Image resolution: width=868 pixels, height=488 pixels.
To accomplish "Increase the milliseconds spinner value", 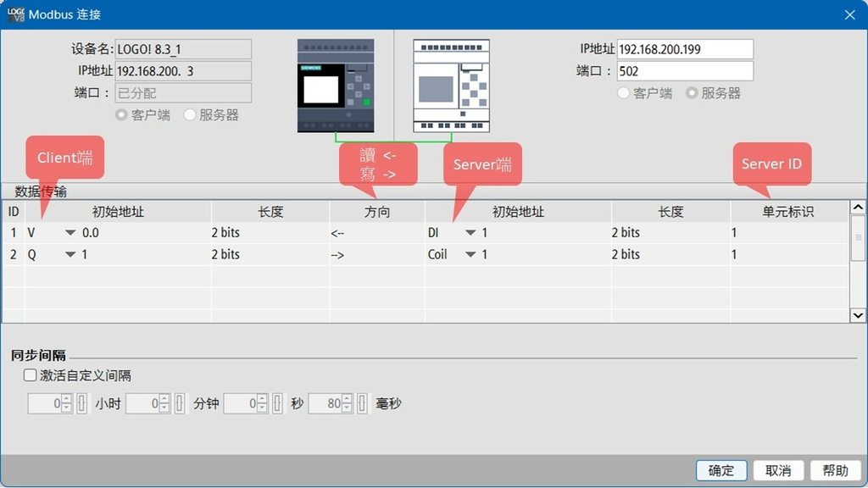I will [347, 398].
